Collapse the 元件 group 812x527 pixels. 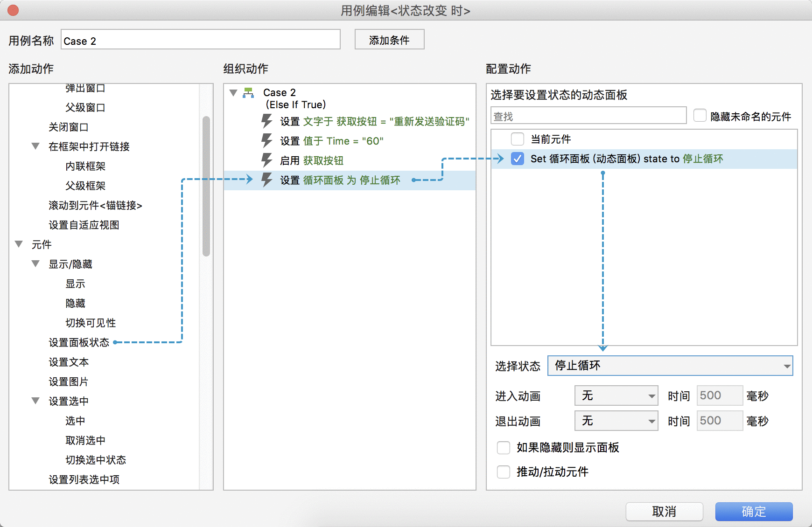pos(19,244)
